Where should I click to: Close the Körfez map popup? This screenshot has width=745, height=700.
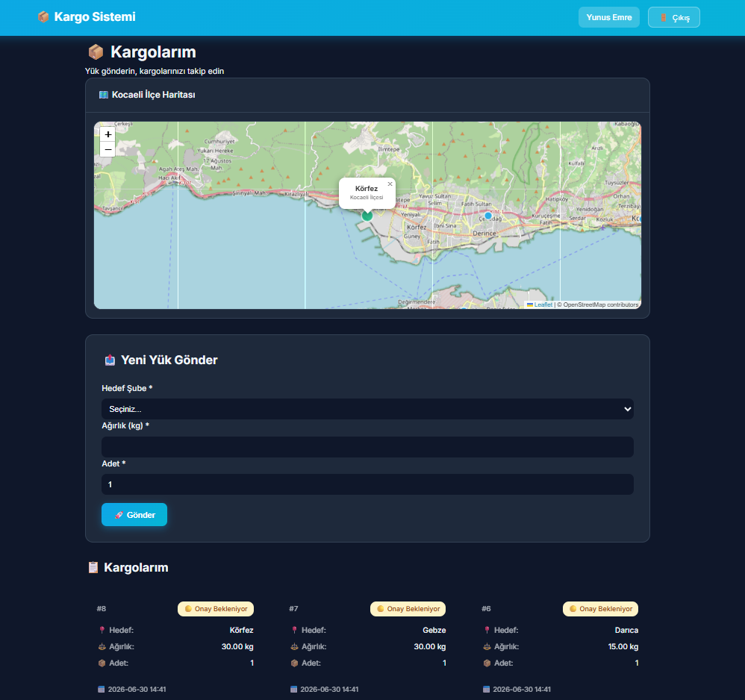[390, 184]
